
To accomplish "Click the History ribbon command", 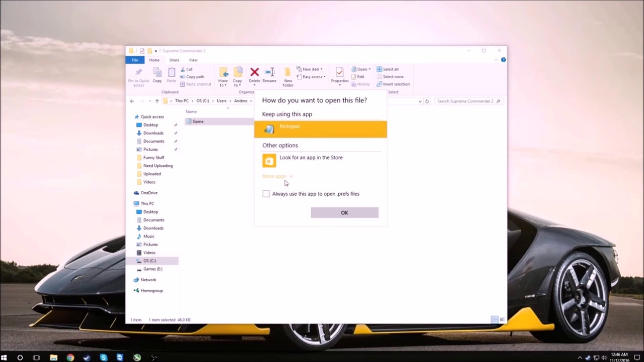I will click(x=361, y=84).
